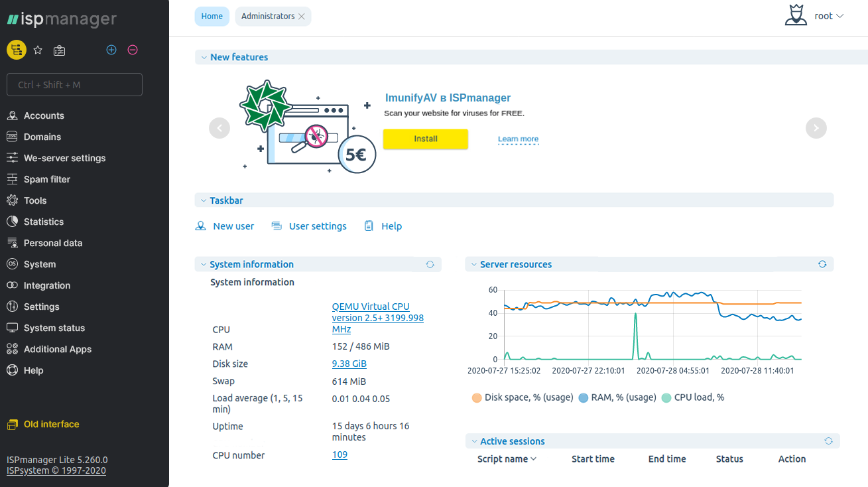Viewport: 868px width, 487px height.
Task: Open the root user dropdown menu
Action: pyautogui.click(x=828, y=16)
